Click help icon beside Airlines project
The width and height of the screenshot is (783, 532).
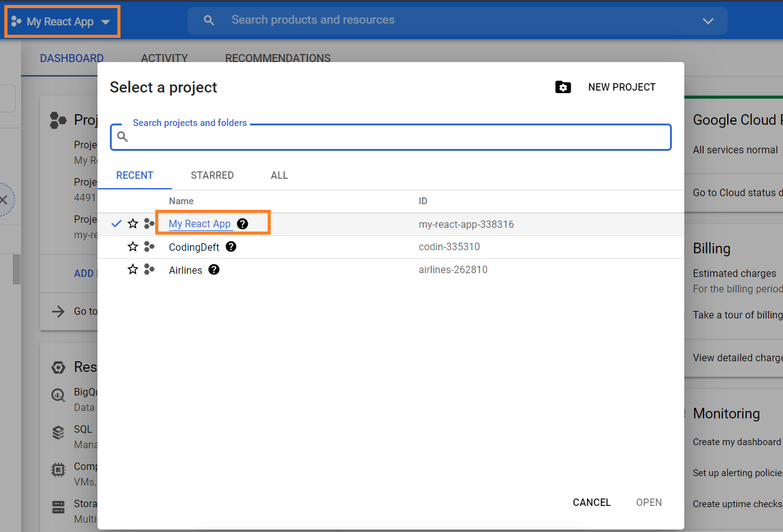click(x=214, y=269)
